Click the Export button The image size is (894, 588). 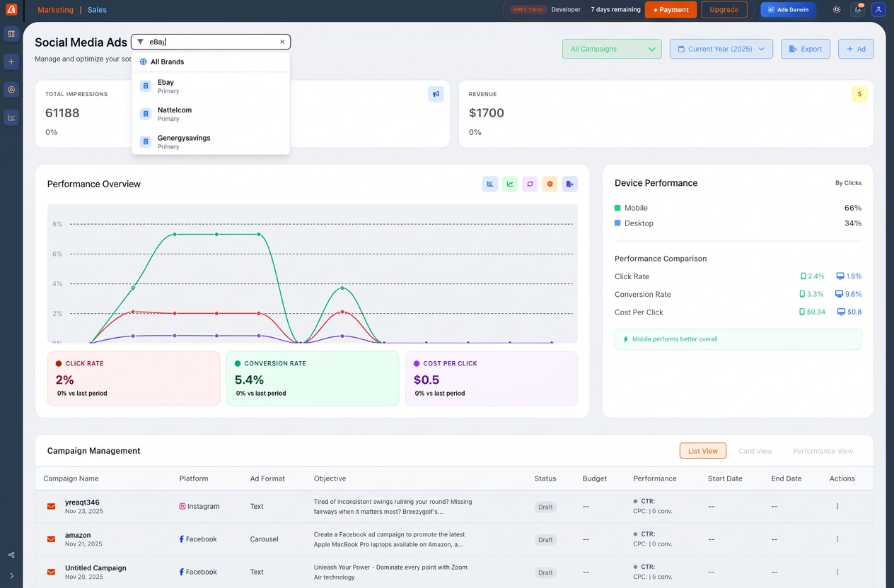(806, 49)
